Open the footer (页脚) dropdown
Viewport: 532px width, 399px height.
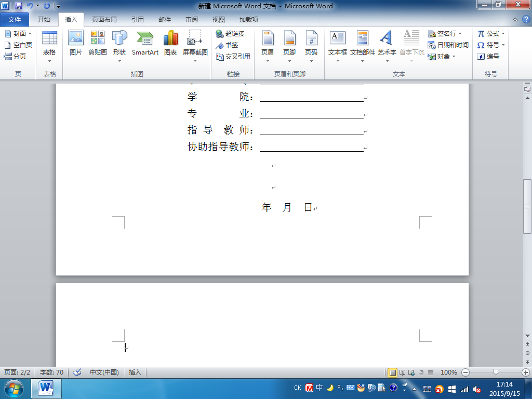[289, 46]
